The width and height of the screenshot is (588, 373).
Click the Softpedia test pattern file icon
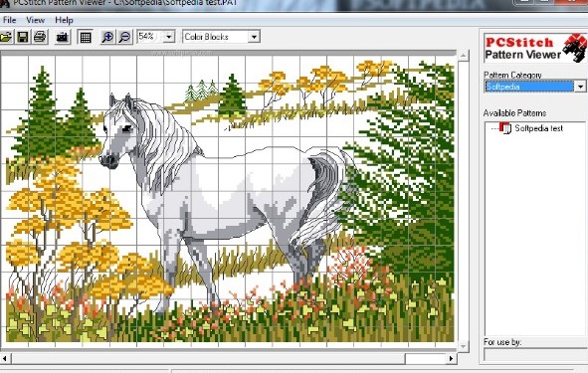pos(505,128)
